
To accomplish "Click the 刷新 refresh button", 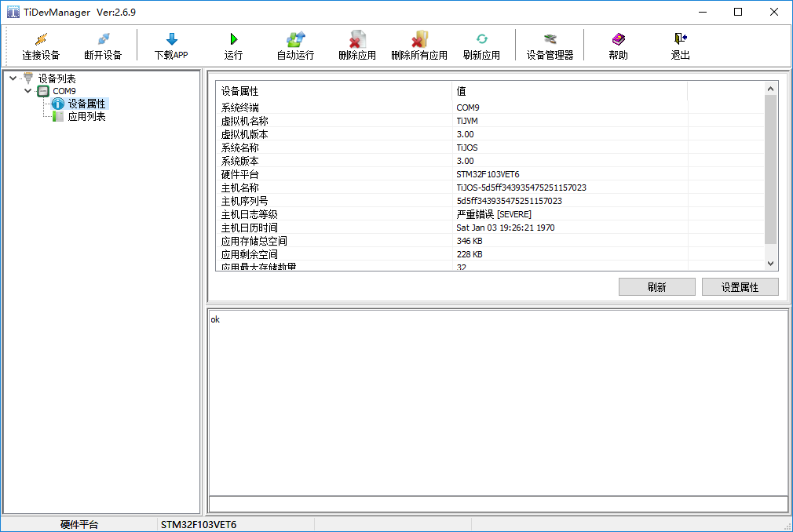I will click(x=656, y=287).
